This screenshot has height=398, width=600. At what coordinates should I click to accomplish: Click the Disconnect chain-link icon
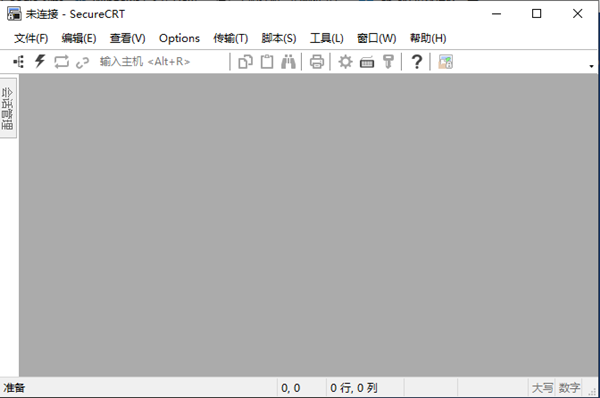coord(82,62)
